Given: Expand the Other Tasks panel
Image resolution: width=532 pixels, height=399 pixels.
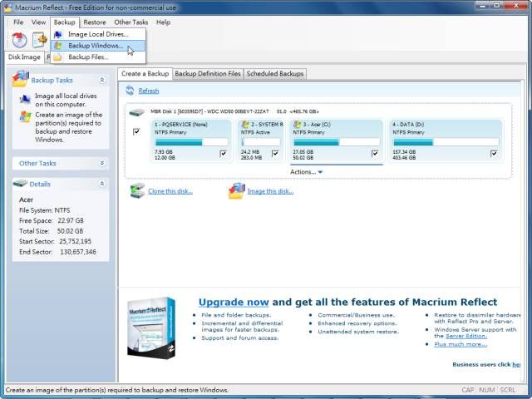Looking at the screenshot, I should click(102, 164).
